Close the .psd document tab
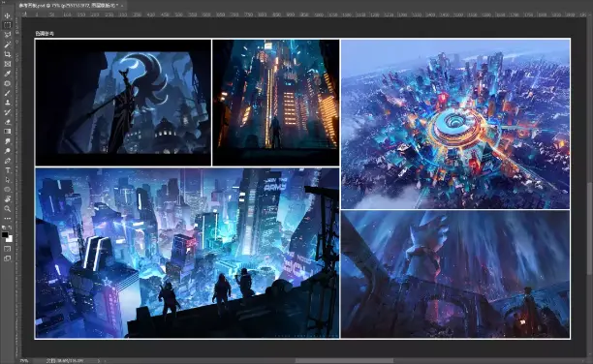593x364 pixels. point(122,5)
